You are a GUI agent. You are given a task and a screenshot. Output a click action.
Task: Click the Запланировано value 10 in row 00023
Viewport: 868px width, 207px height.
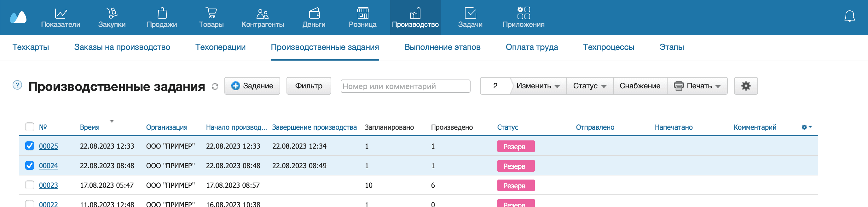tap(369, 185)
